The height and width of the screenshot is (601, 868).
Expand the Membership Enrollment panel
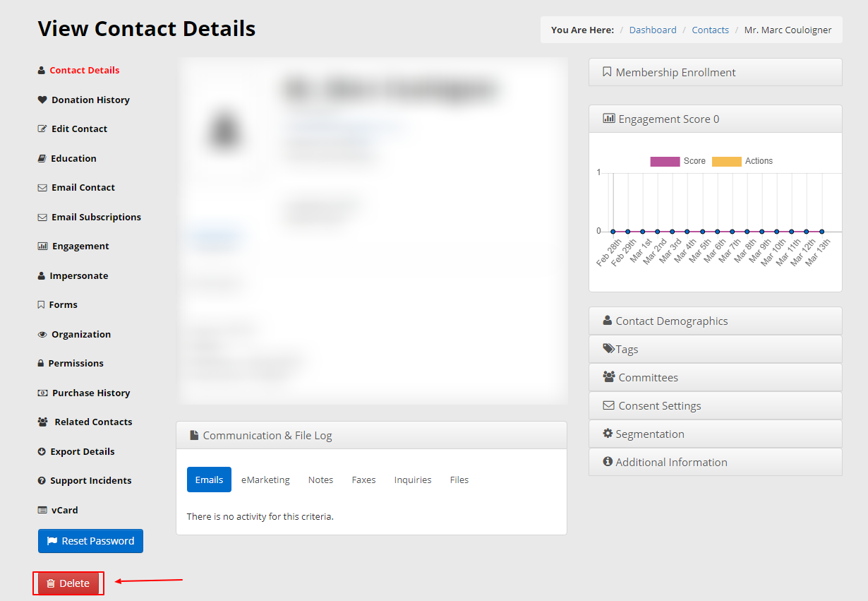715,72
